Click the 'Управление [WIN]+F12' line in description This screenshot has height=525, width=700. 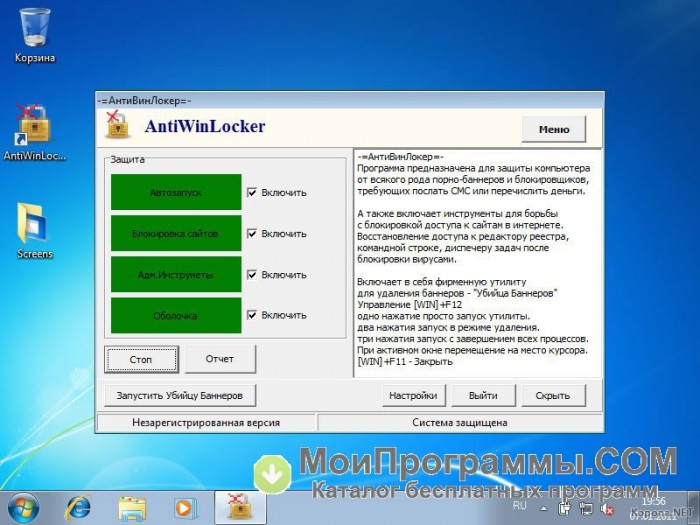coord(409,304)
